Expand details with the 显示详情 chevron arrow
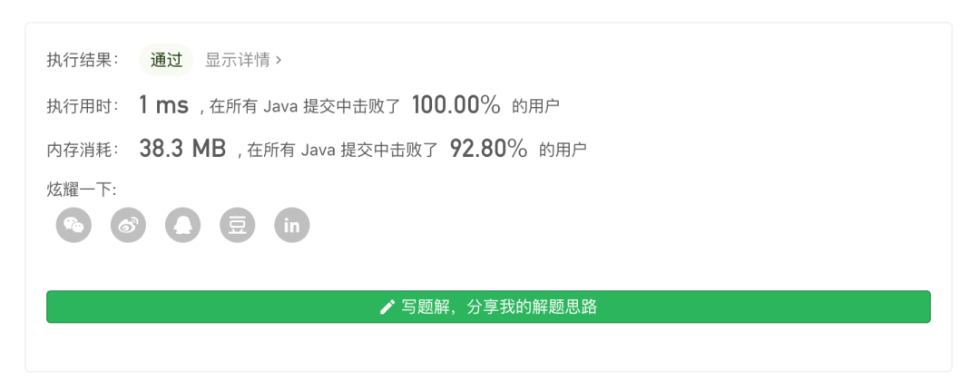The height and width of the screenshot is (390, 980). [279, 61]
